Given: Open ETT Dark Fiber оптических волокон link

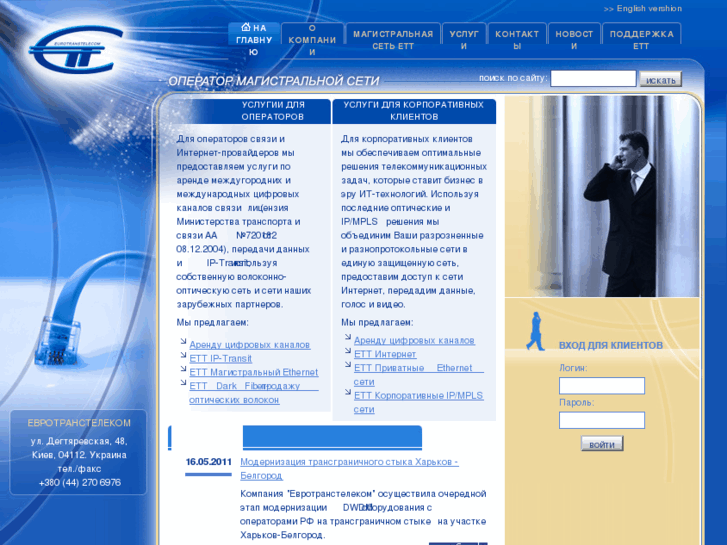Looking at the screenshot, I should coord(254,393).
